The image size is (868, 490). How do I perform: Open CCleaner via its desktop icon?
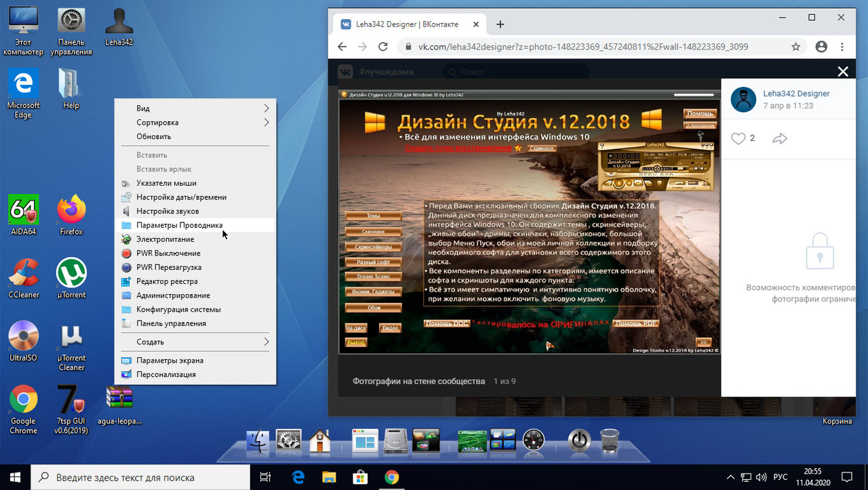22,271
